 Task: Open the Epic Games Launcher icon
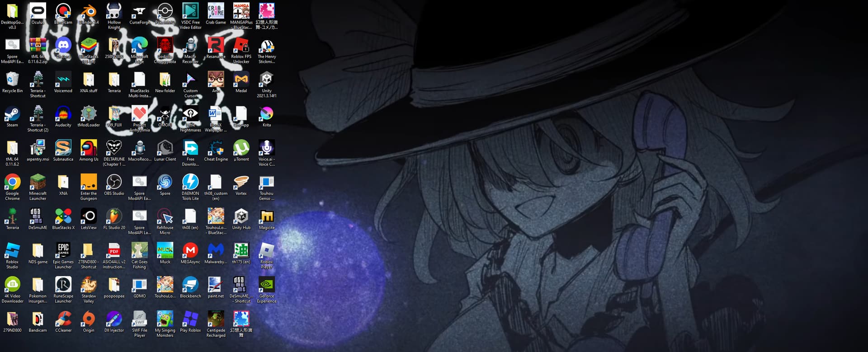pyautogui.click(x=63, y=251)
